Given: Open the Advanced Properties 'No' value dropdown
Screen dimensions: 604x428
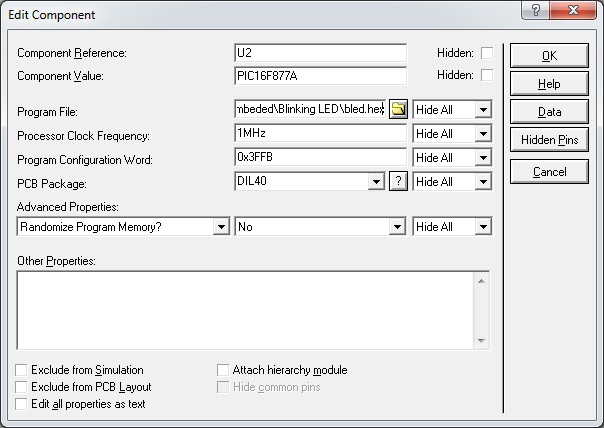Looking at the screenshot, I should click(x=396, y=227).
